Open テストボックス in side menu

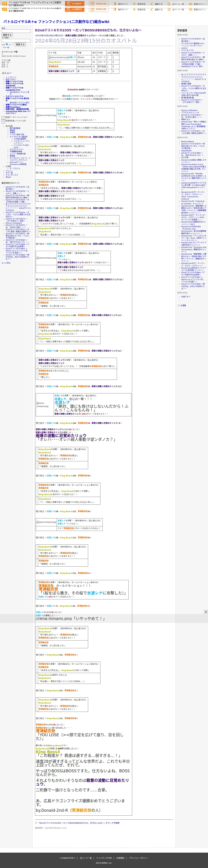pos(12,175)
